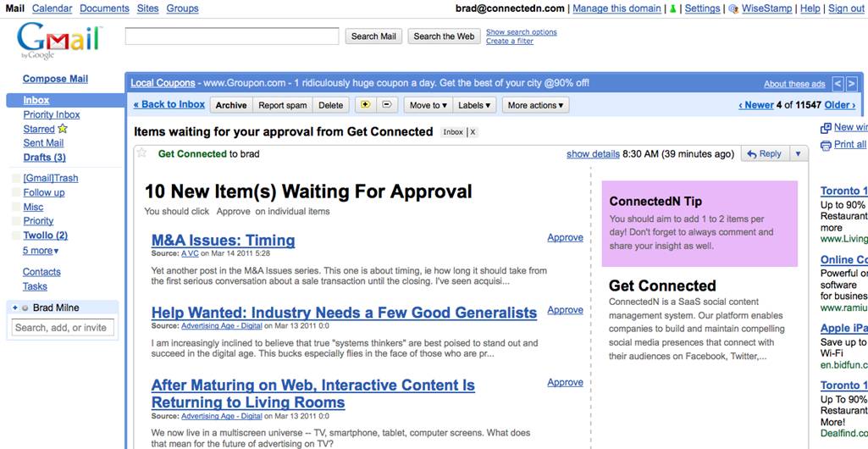Click the chat Search, add, or invite field
The image size is (868, 449).
[63, 327]
